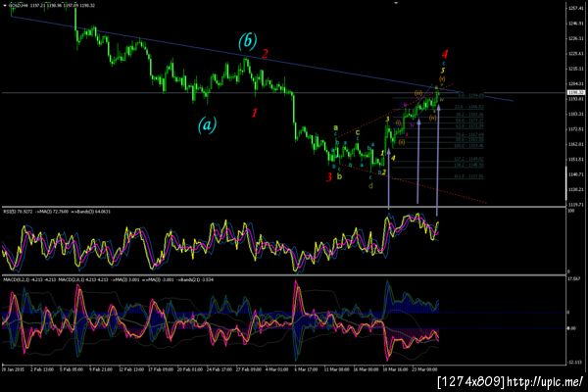Image resolution: width=588 pixels, height=392 pixels.
Task: Click the '4 Mar 01:00' time axis label
Action: pyautogui.click(x=276, y=369)
